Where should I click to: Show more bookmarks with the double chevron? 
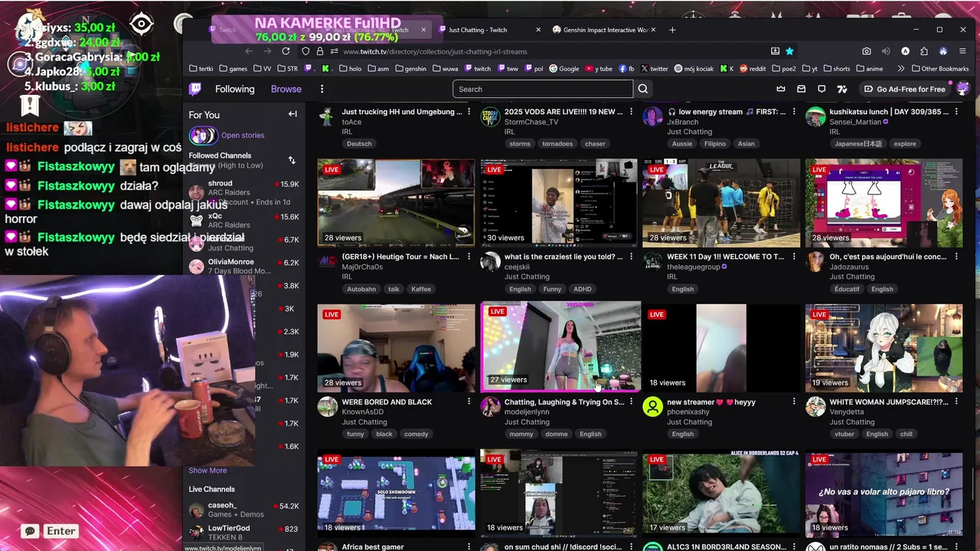[x=901, y=68]
